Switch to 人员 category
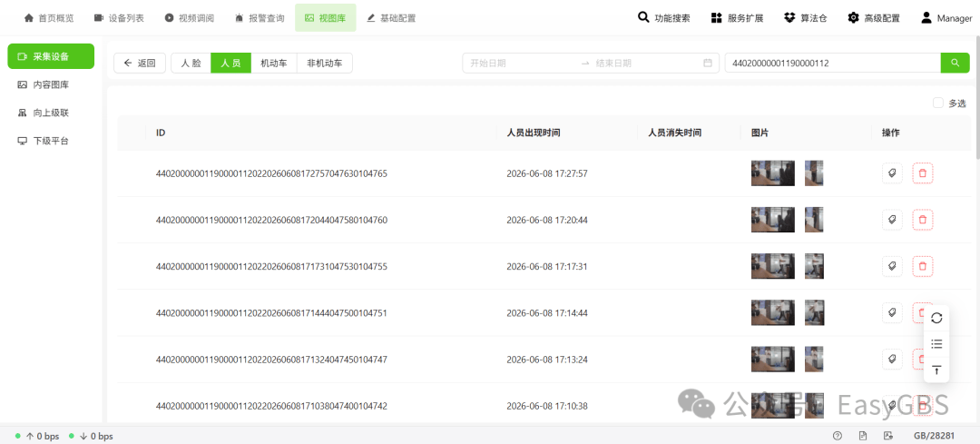 230,63
